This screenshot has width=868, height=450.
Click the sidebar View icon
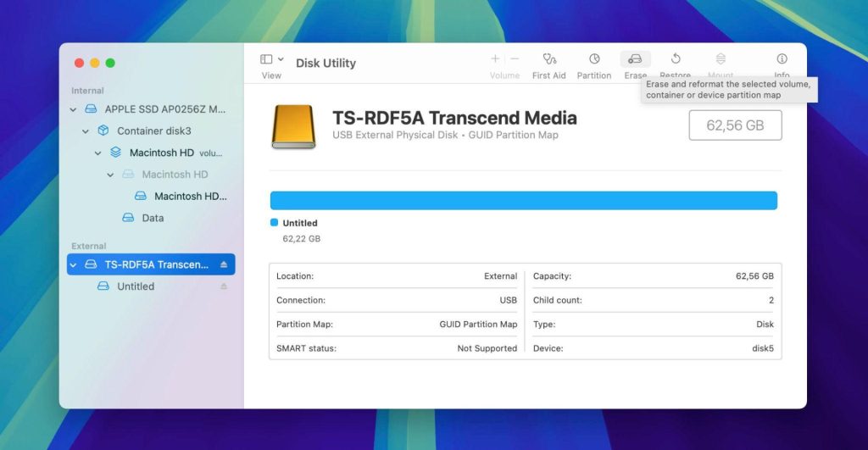coord(266,59)
